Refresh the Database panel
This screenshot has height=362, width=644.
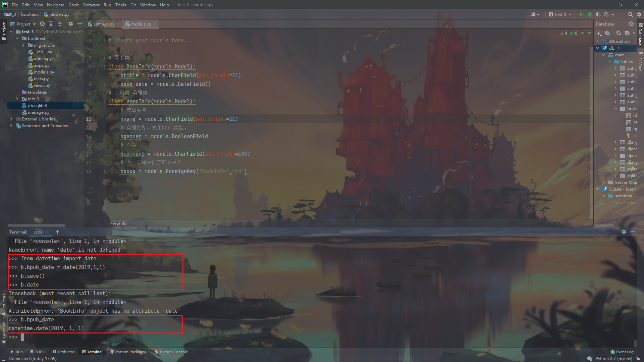point(619,33)
